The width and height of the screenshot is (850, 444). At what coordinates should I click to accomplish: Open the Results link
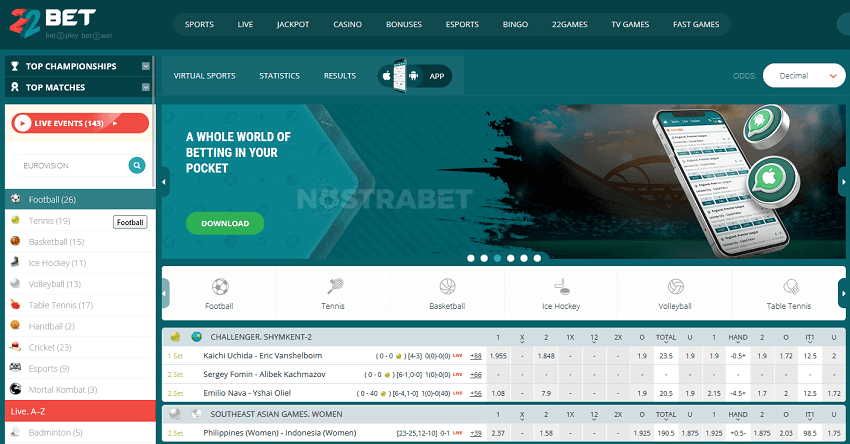tap(340, 76)
